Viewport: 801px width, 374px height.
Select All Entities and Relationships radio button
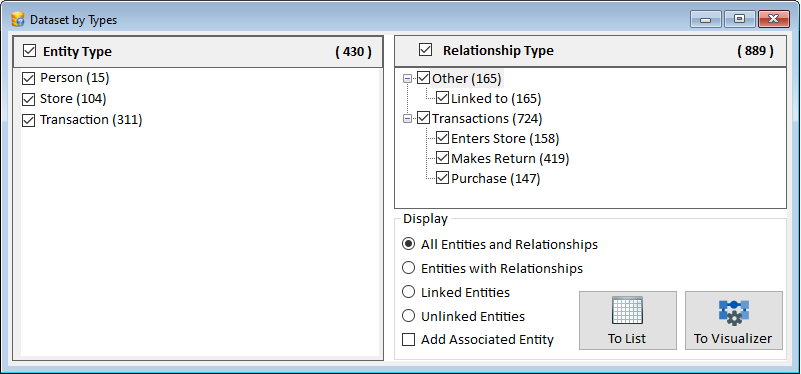coord(408,244)
